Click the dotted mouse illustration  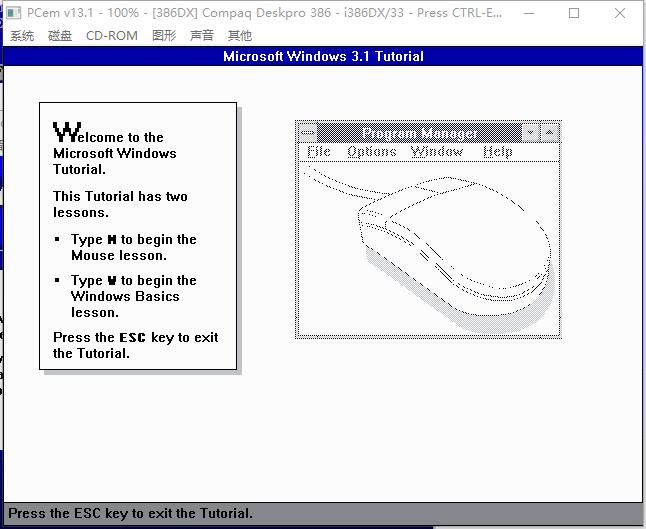coord(428,249)
